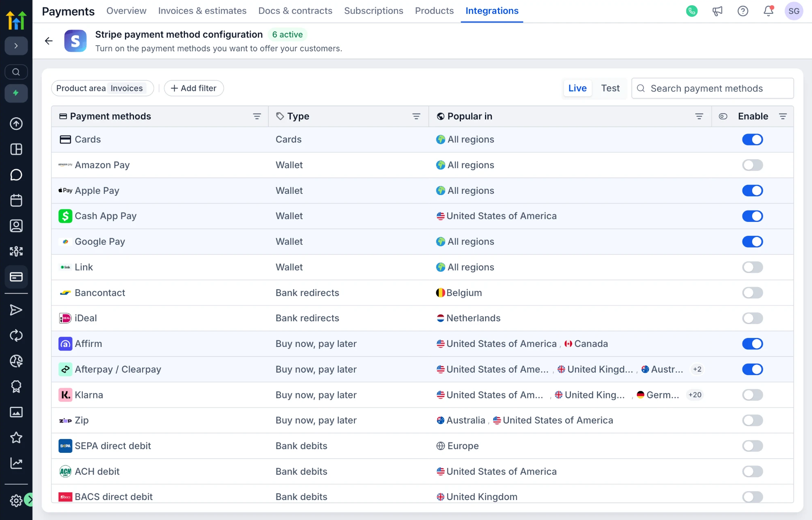Open the star reputation sidebar icon
Viewport: 812px width, 520px height.
click(x=16, y=437)
